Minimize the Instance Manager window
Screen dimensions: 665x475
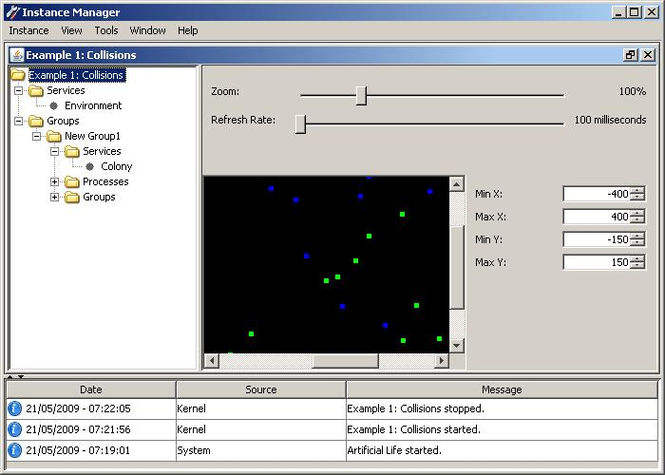coord(619,12)
